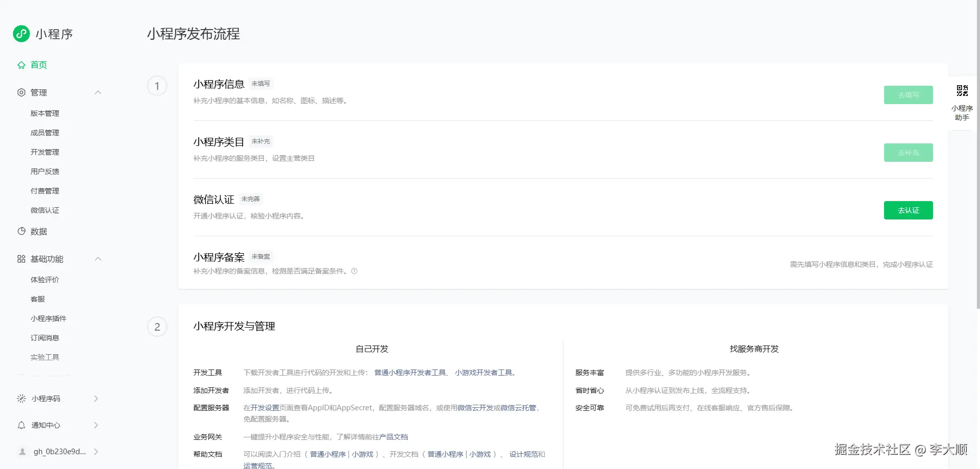Click the 添加开发者 row label
Viewport: 980px width, 469px height.
(211, 390)
